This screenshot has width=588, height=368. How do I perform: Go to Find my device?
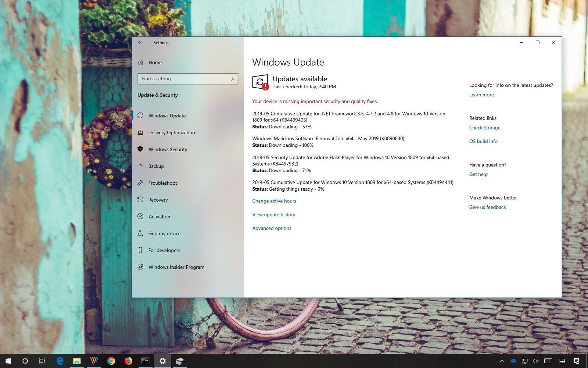[164, 234]
